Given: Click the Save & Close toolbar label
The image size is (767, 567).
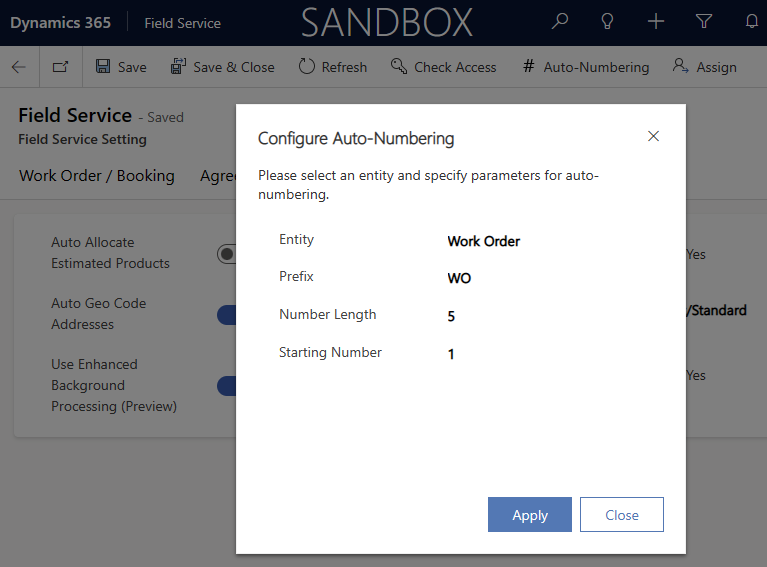Looking at the screenshot, I should click(x=234, y=67).
